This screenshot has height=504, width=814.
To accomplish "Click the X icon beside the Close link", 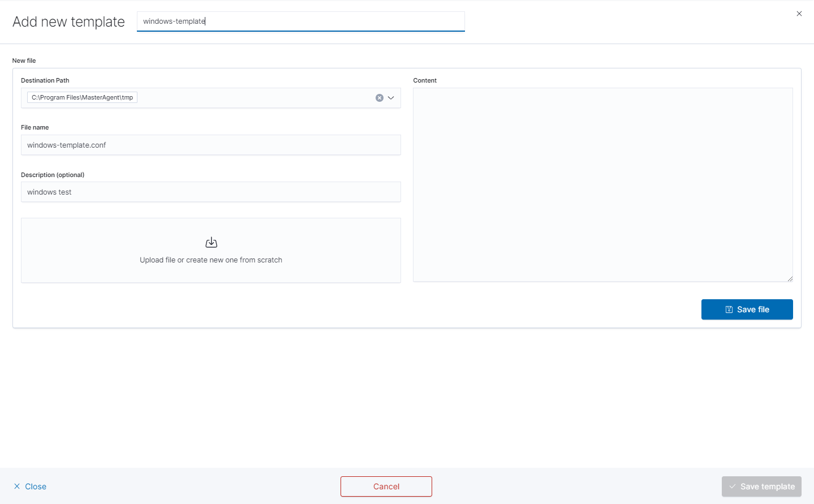I will coord(17,486).
